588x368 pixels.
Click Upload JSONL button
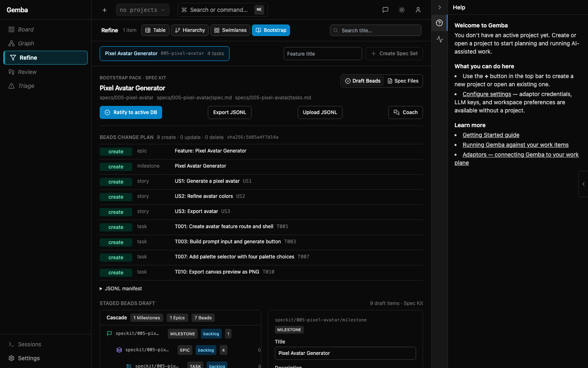320,112
